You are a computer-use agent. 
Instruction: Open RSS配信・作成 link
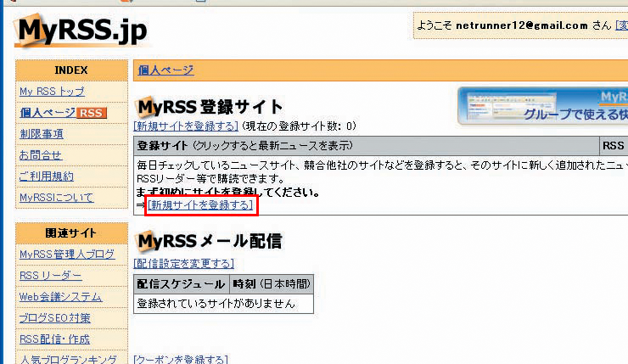tap(54, 339)
